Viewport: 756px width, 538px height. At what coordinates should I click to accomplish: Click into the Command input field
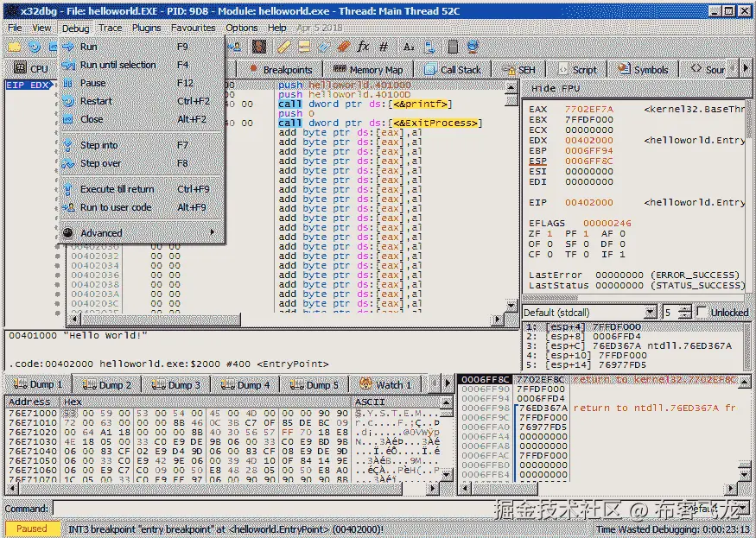point(366,509)
